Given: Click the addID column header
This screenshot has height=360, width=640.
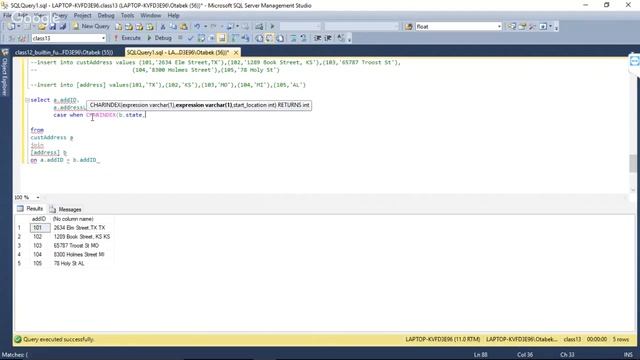Looking at the screenshot, I should tap(40, 219).
